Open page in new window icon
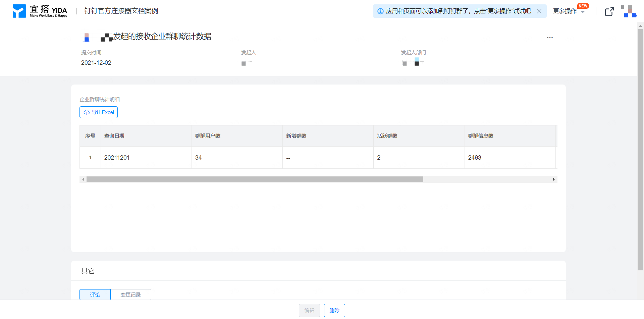Viewport: 644px width, 319px height. pyautogui.click(x=609, y=11)
